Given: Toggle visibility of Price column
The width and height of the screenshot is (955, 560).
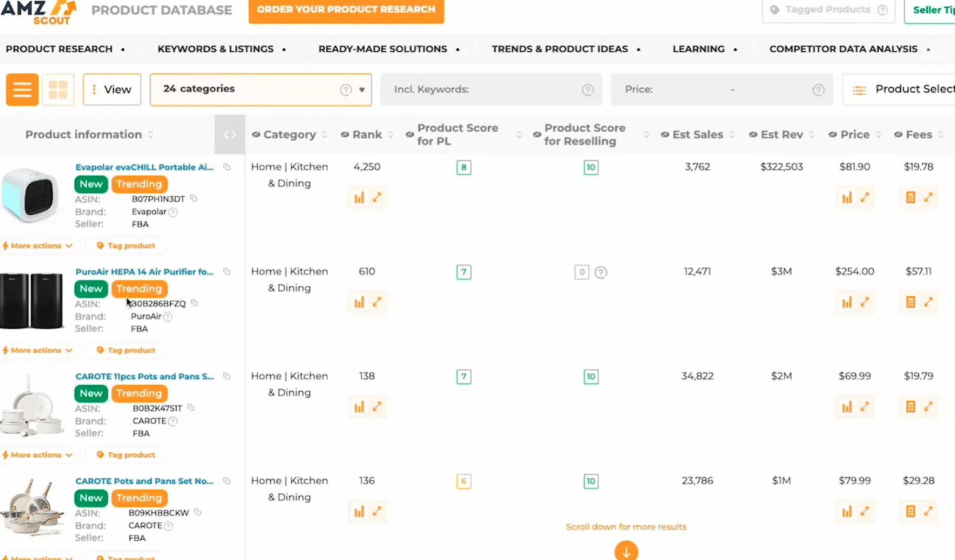Looking at the screenshot, I should click(833, 135).
